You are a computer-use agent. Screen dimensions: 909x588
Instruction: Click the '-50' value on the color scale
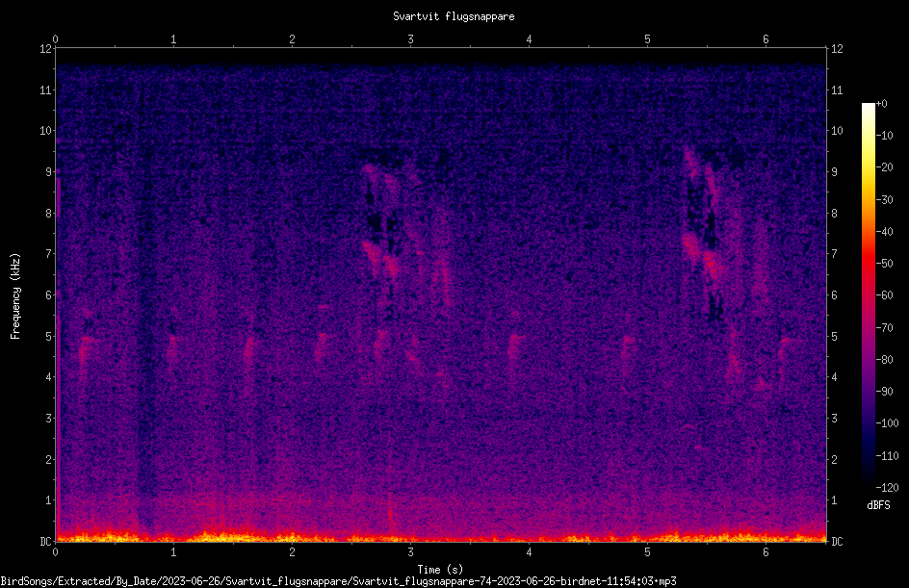coord(885,264)
